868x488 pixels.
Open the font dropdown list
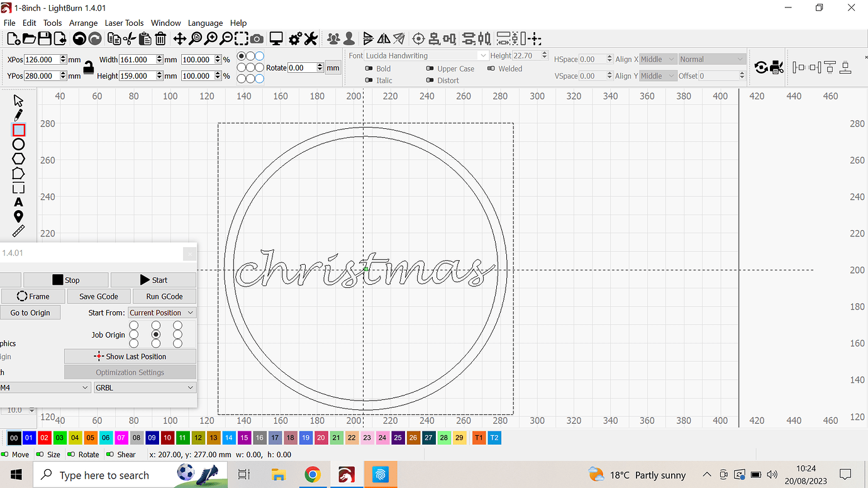[482, 55]
